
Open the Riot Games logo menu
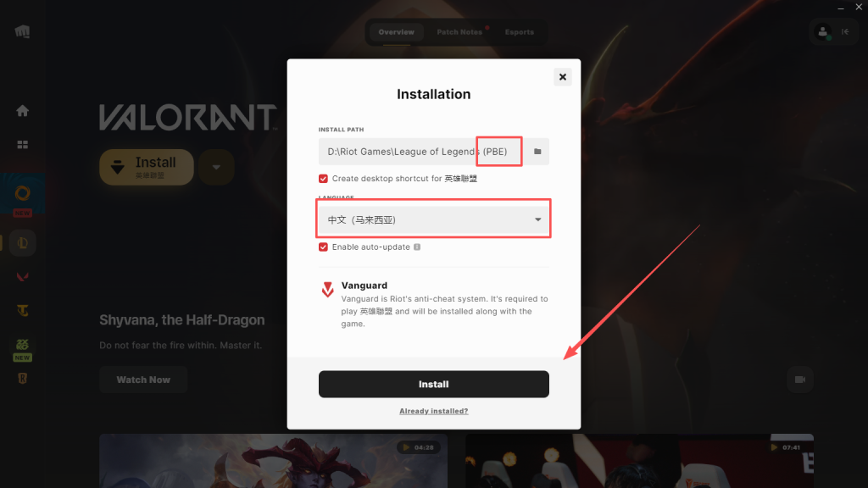[x=22, y=31]
